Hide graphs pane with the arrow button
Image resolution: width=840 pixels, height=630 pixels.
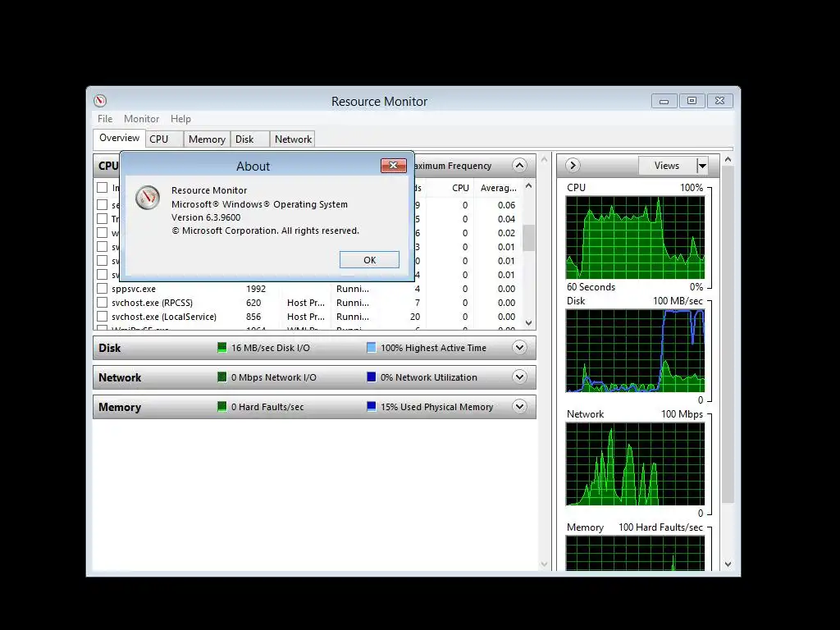click(572, 166)
